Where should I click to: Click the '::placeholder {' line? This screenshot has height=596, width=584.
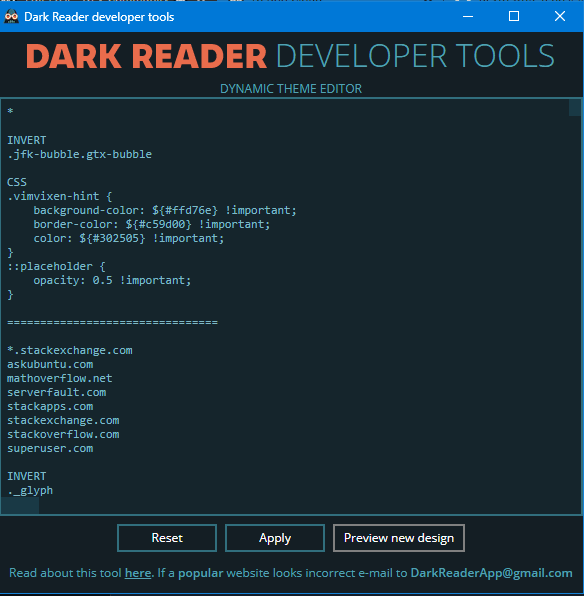pyautogui.click(x=56, y=266)
